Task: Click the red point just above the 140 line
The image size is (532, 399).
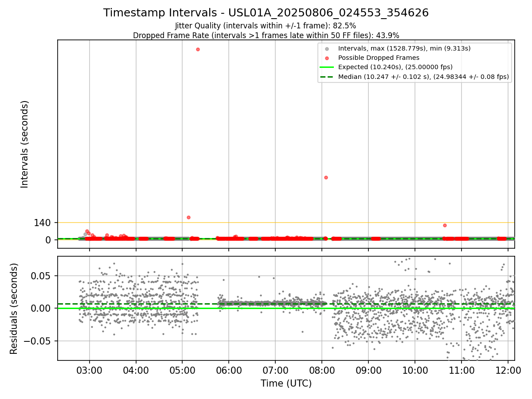Action: point(188,217)
